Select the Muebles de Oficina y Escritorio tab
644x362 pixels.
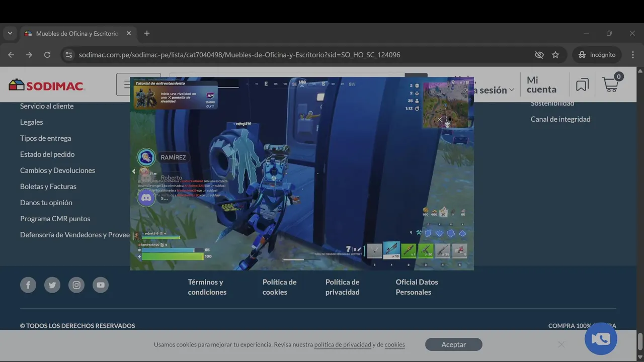[x=78, y=34]
